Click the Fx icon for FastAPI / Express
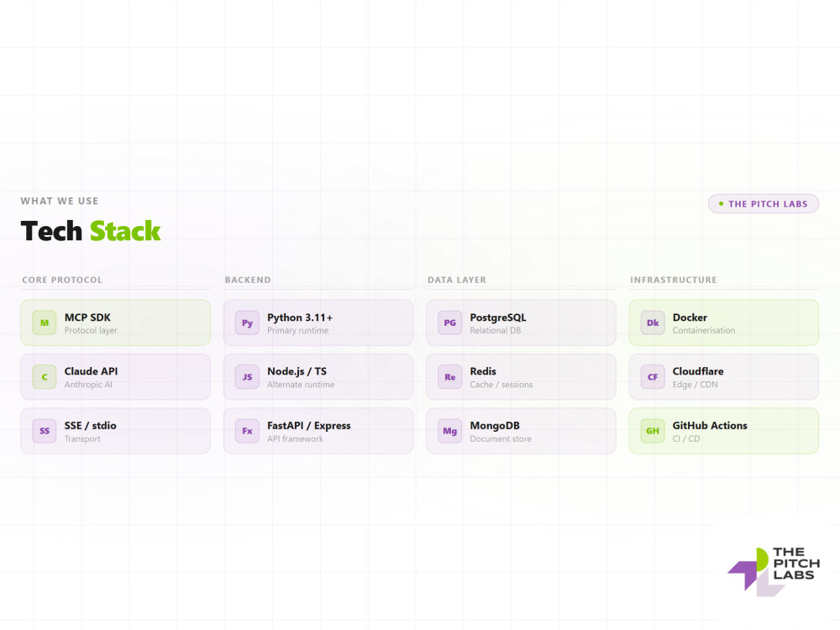The image size is (840, 630). coord(247,431)
